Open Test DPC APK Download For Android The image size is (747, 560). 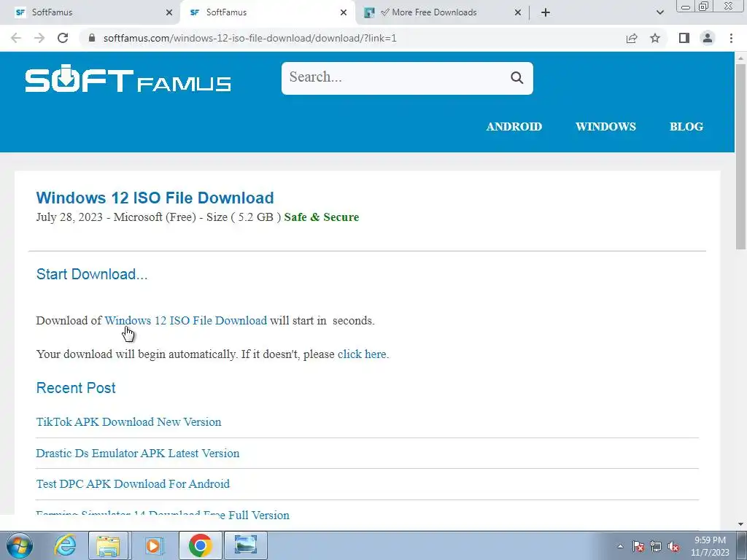[133, 484]
